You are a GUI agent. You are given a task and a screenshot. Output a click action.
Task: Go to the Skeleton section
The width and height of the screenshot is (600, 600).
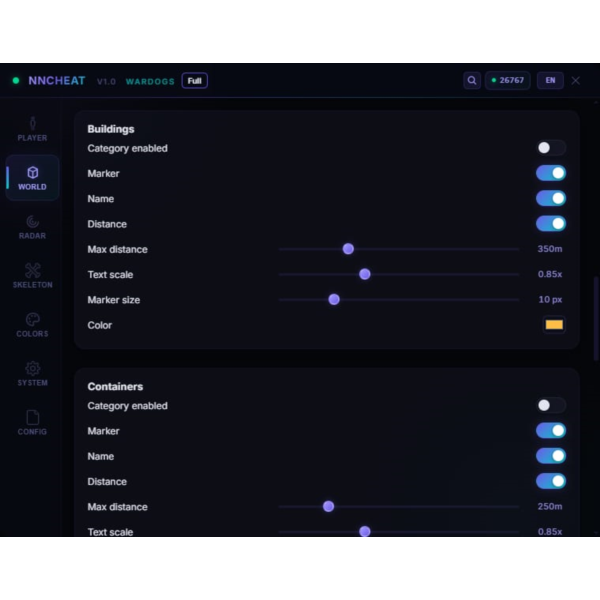[x=33, y=276]
